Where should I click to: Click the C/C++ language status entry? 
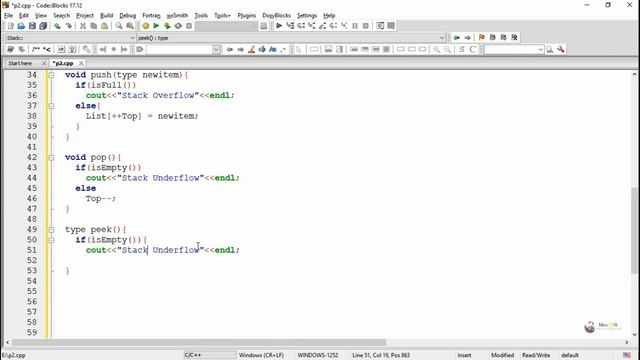click(x=193, y=355)
